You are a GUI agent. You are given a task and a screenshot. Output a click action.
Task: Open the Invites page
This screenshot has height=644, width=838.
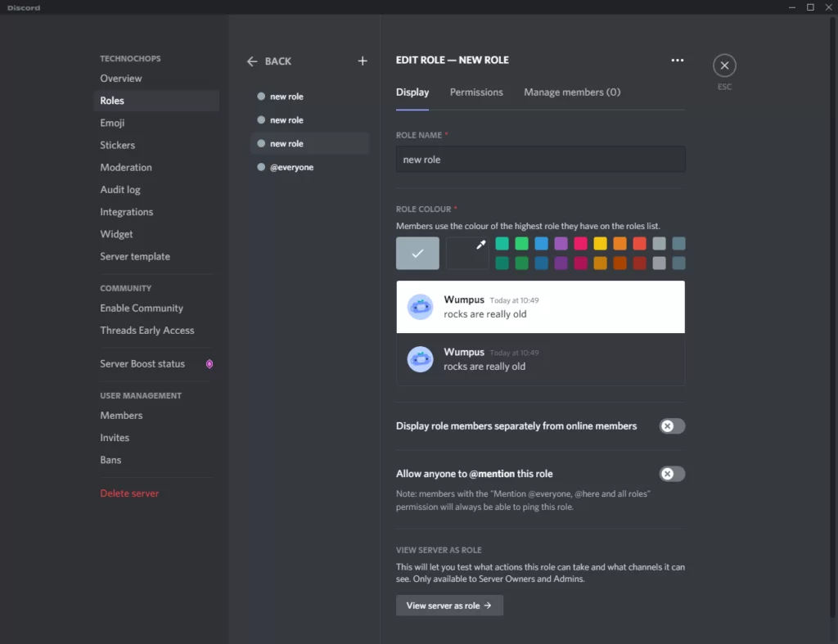156,438
